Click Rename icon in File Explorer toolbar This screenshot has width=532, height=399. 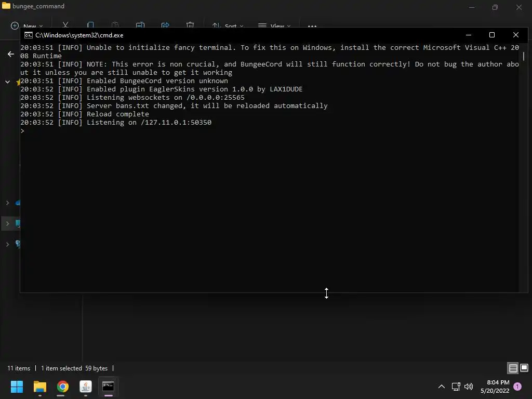coord(140,25)
